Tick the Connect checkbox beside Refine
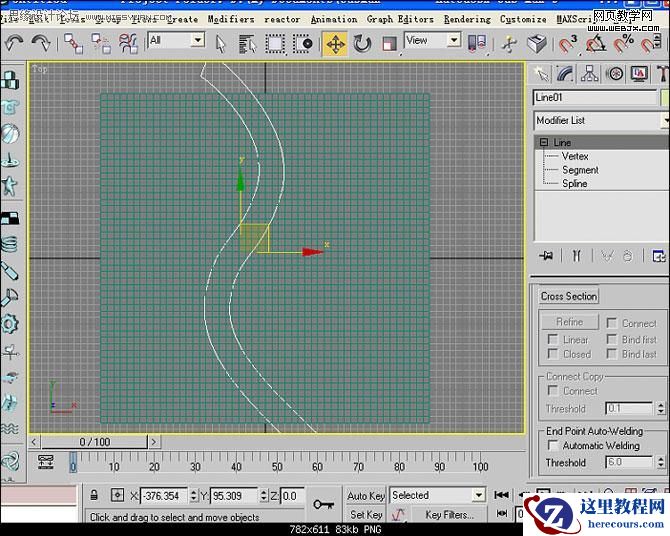Image resolution: width=670 pixels, height=536 pixels. point(611,323)
